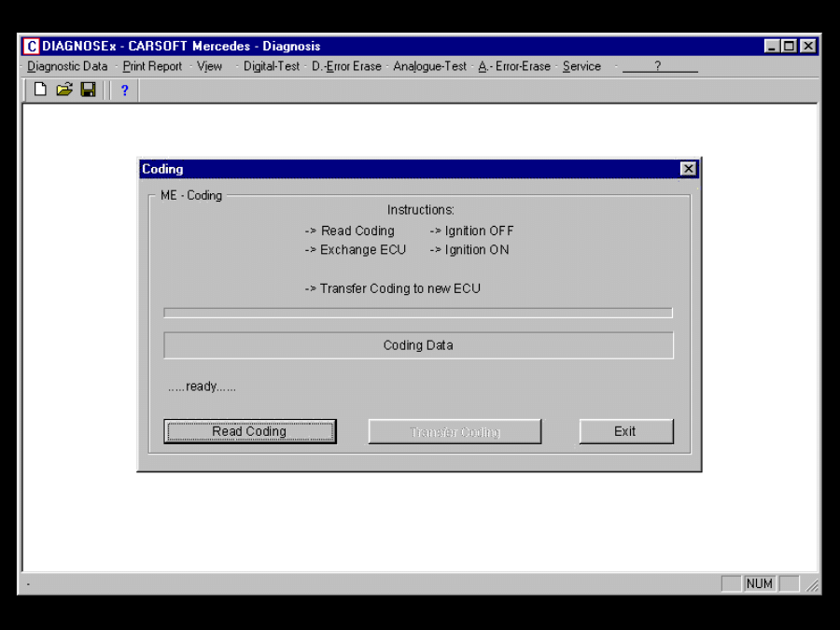
Task: Open the Service menu
Action: click(581, 66)
